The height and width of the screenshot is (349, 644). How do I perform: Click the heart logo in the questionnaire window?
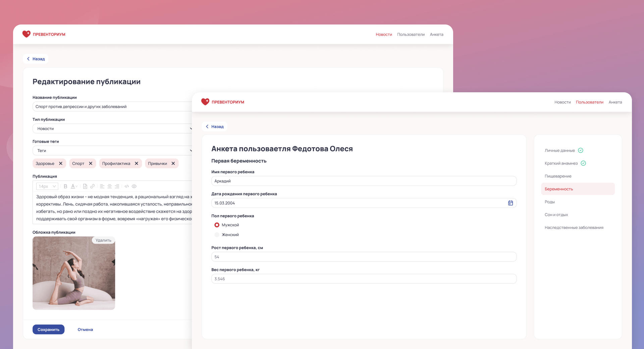pos(205,102)
